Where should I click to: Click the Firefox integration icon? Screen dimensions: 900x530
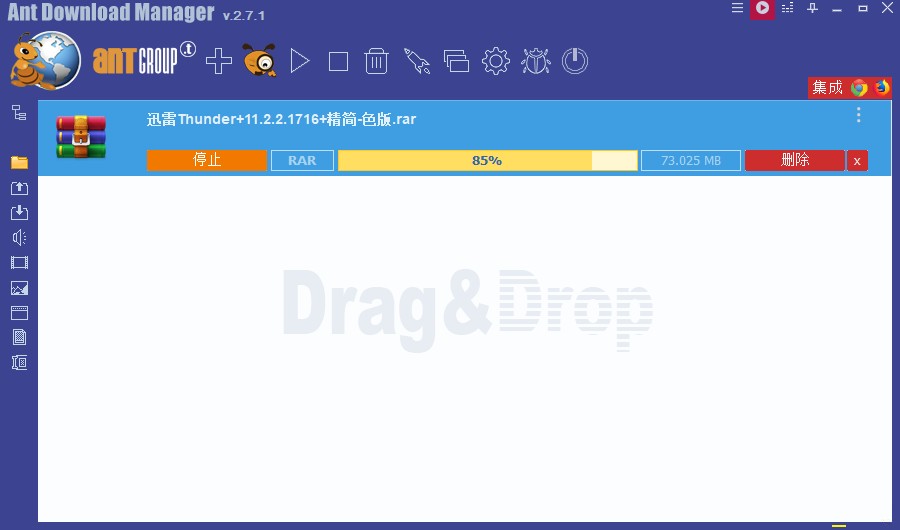[881, 87]
